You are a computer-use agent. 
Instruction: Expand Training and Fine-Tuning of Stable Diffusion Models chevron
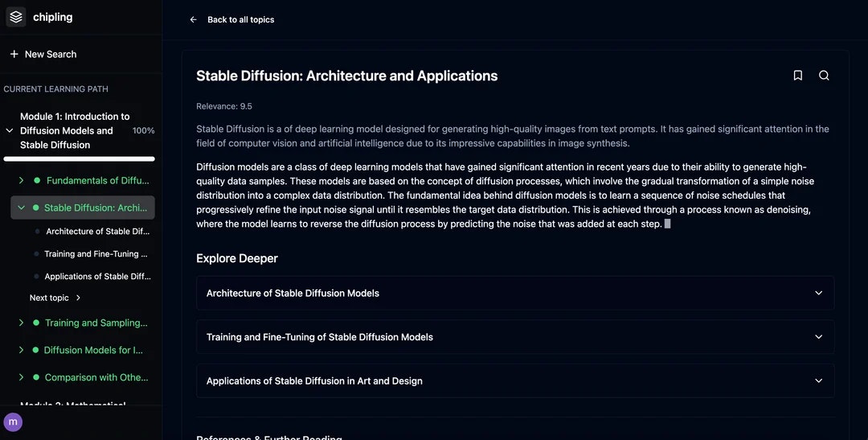pos(818,337)
